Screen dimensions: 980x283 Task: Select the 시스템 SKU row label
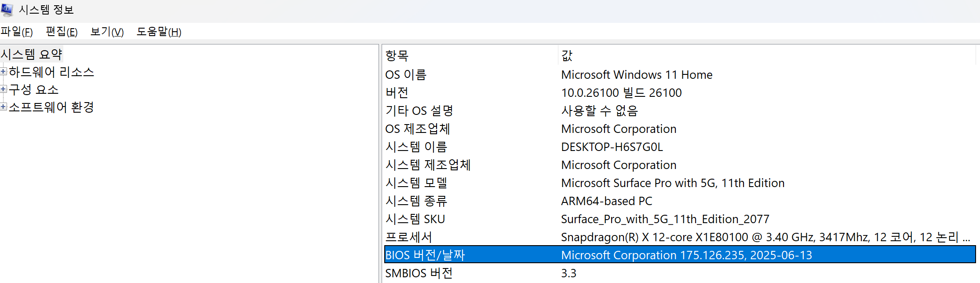tap(415, 219)
